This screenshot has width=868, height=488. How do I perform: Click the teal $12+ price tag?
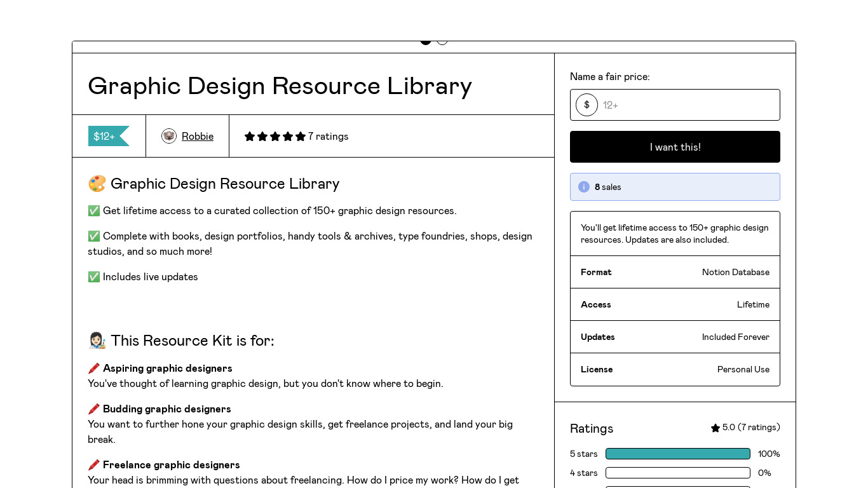pyautogui.click(x=107, y=136)
